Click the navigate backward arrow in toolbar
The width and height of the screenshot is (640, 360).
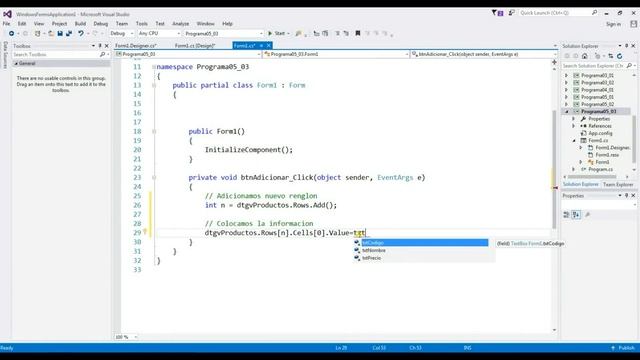click(11, 33)
